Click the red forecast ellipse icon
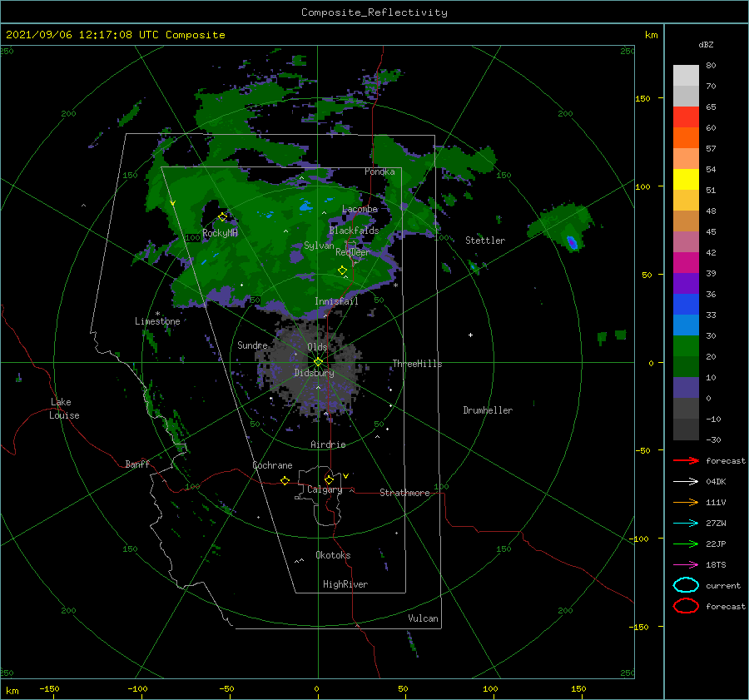 tap(686, 606)
